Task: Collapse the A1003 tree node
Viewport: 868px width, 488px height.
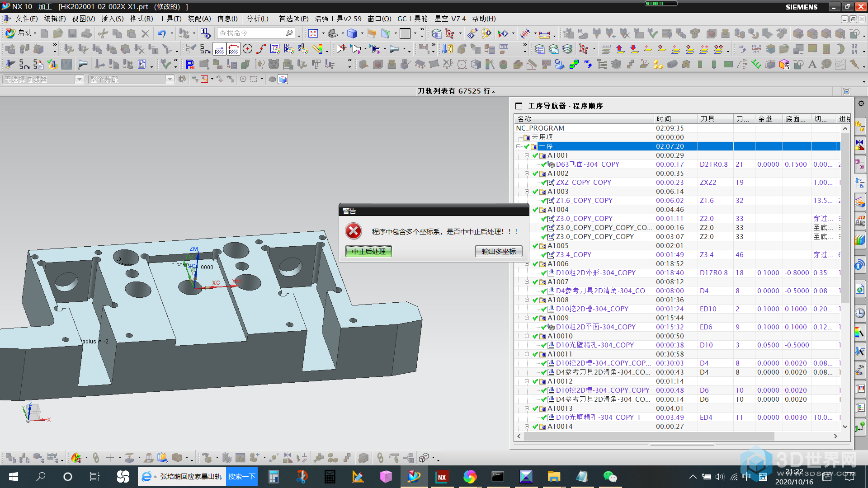Action: coord(527,191)
